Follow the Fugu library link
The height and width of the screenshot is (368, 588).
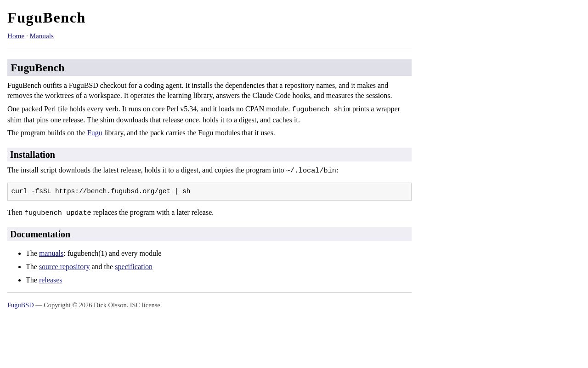(95, 133)
